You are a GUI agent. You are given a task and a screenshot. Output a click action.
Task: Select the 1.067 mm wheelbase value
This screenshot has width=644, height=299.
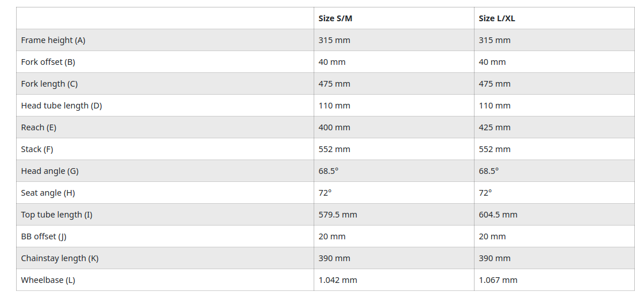(x=498, y=280)
